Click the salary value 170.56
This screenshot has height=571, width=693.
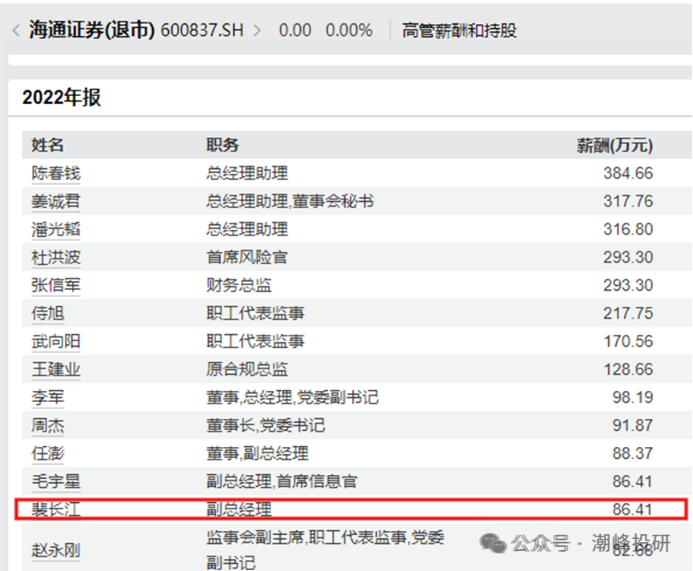pyautogui.click(x=628, y=342)
